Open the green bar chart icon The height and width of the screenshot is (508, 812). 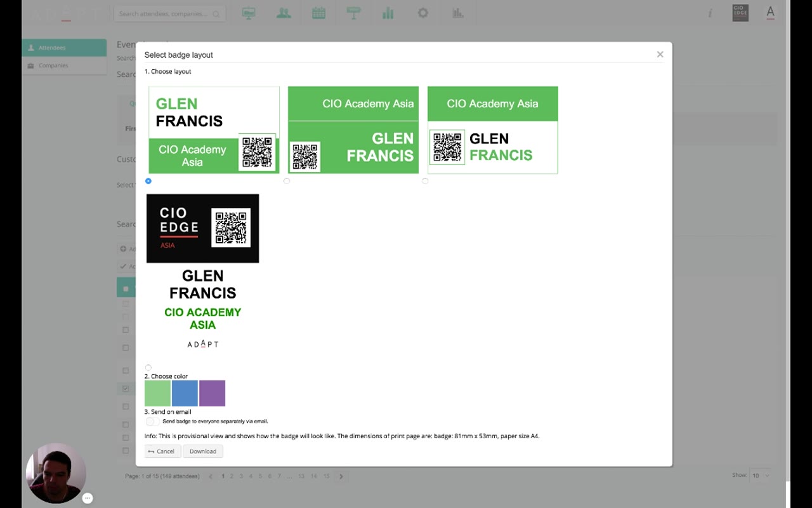[x=388, y=13]
